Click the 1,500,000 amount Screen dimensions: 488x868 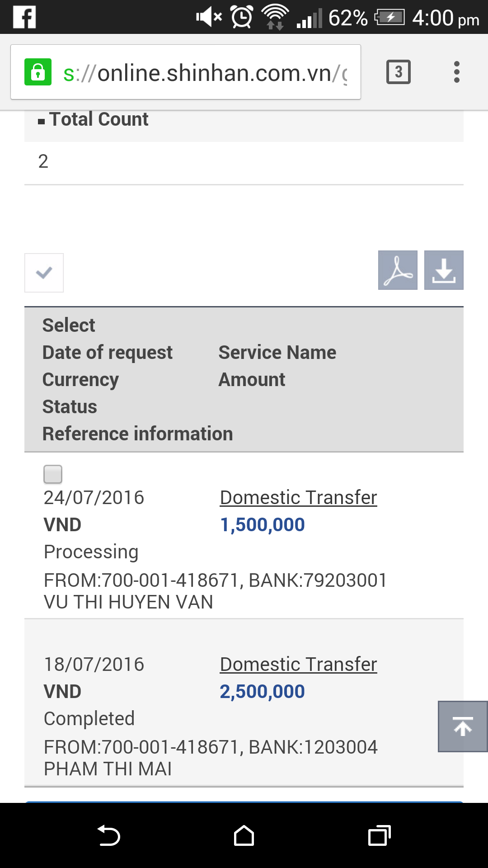262,524
